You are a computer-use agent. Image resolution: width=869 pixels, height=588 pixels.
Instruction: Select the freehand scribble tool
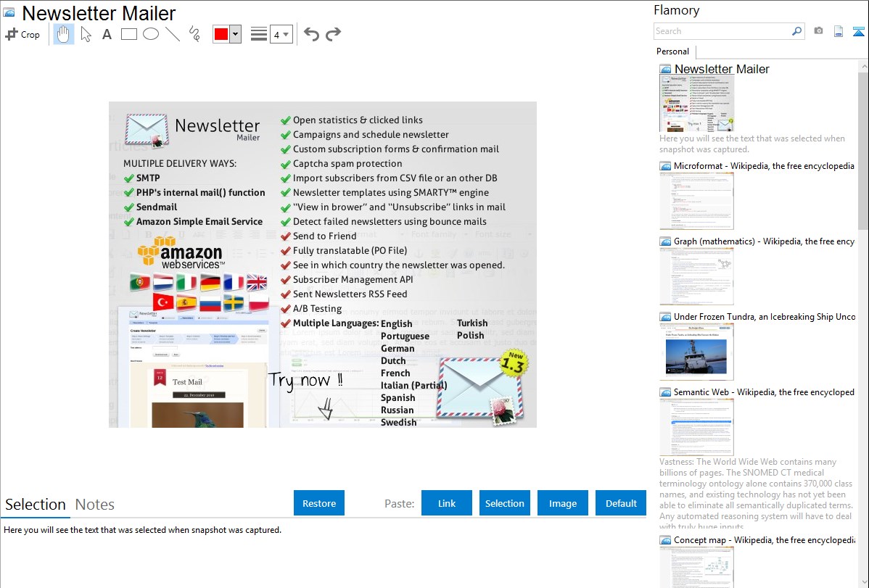(194, 34)
